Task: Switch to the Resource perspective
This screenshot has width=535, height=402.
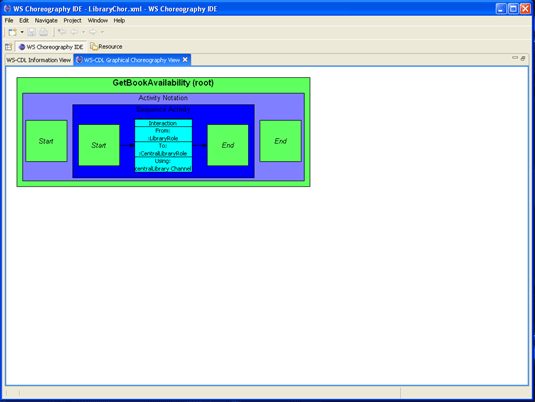Action: [x=106, y=46]
